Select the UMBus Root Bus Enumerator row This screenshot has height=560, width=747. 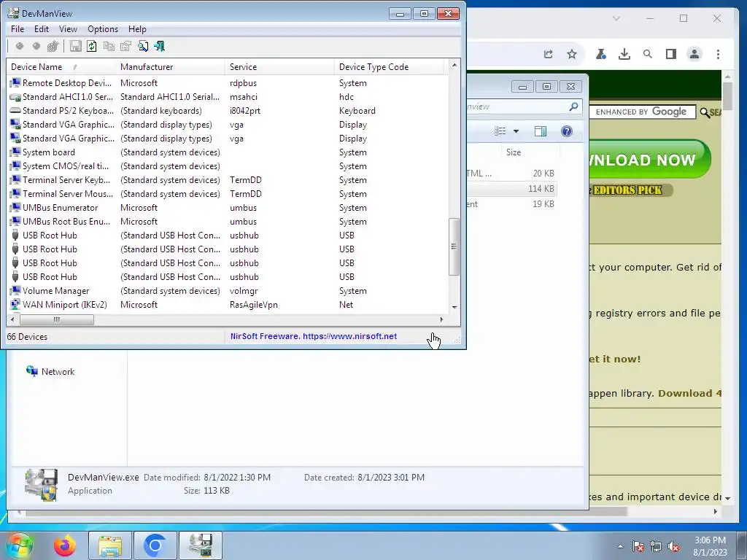click(x=228, y=222)
